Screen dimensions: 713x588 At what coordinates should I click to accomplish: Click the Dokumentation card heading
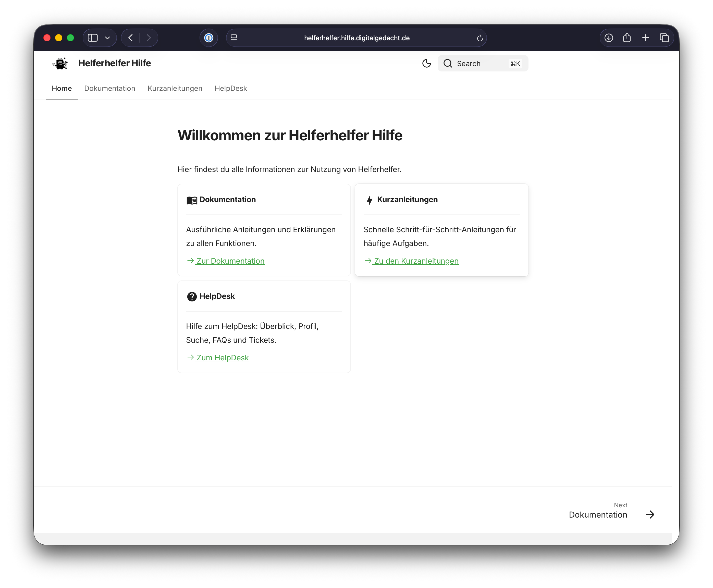[x=228, y=200]
